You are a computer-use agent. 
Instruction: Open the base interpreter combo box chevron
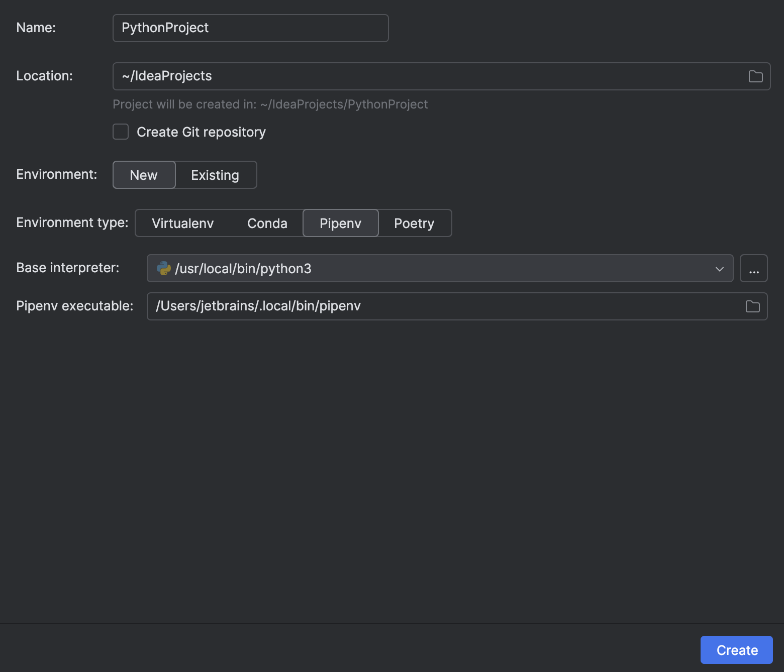(x=720, y=269)
